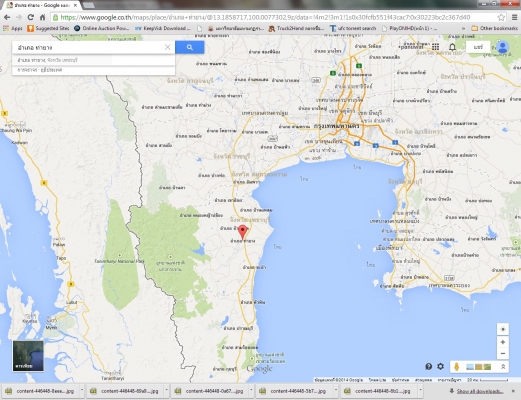Image resolution: width=521 pixels, height=400 pixels.
Task: Open options for the content-446445-89a9 download
Action: tap(166, 391)
